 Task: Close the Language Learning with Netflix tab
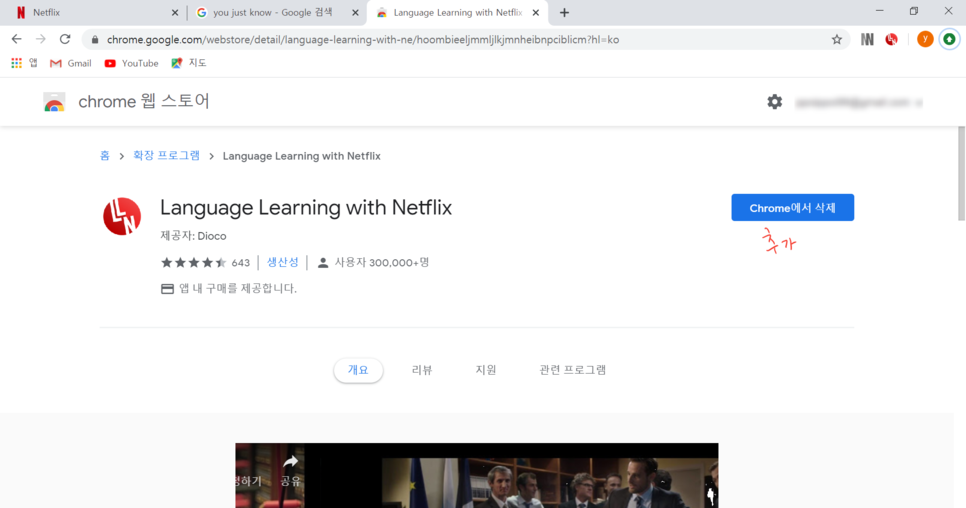[x=535, y=12]
